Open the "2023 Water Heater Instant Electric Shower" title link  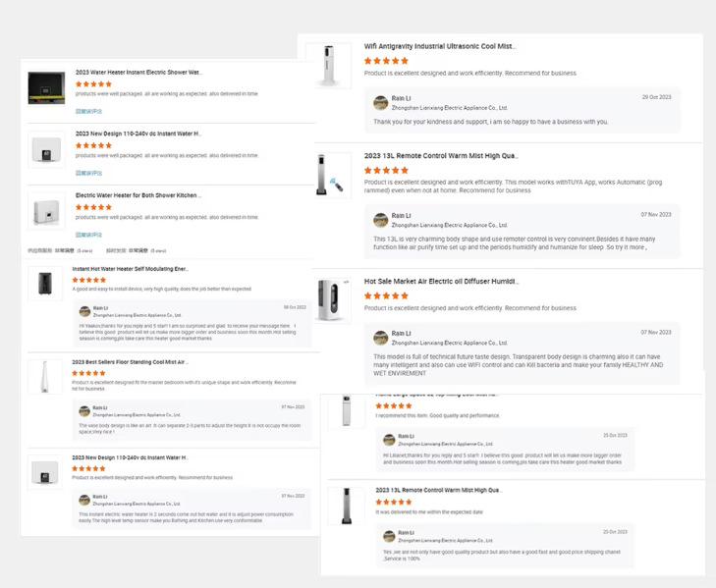tap(138, 73)
